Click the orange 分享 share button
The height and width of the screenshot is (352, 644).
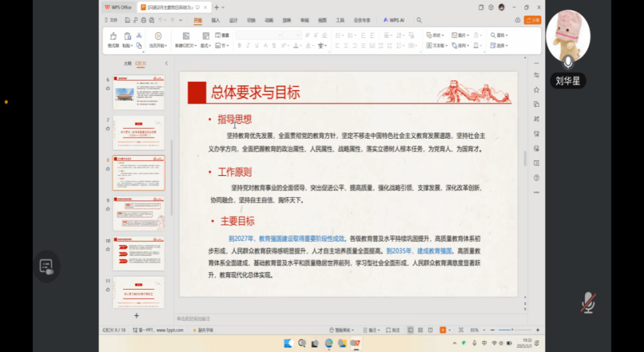coord(534,20)
